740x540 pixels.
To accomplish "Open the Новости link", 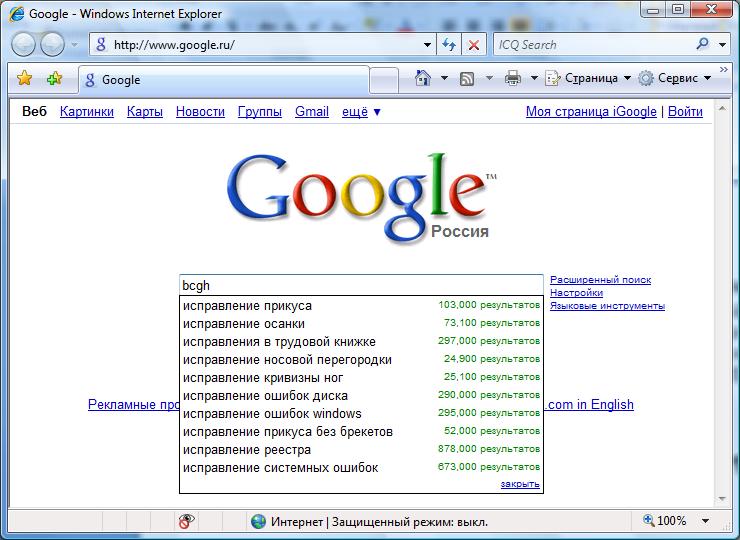I will [x=200, y=111].
